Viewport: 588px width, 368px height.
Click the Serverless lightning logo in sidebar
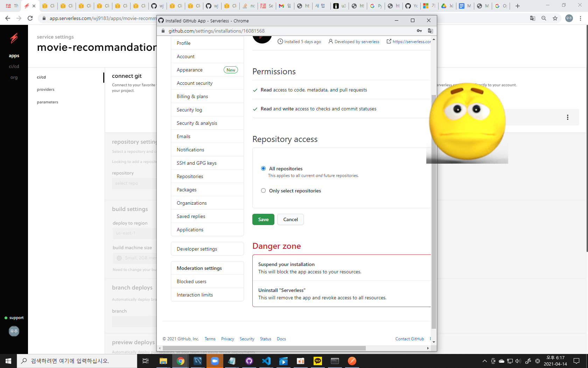click(x=14, y=38)
